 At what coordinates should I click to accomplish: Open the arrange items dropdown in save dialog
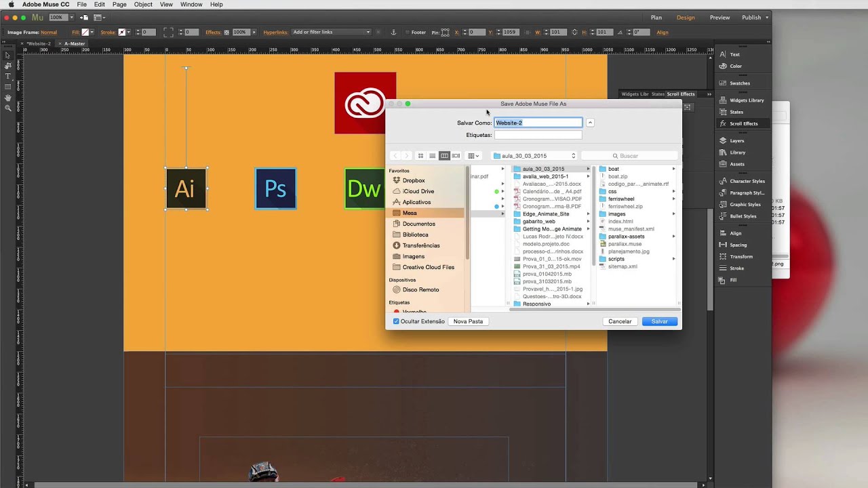pyautogui.click(x=473, y=156)
